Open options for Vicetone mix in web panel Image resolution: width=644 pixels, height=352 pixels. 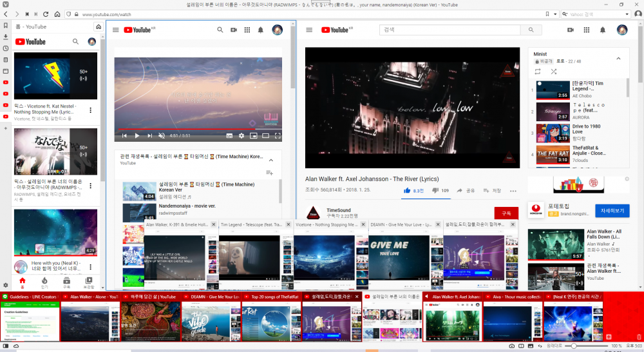point(90,110)
